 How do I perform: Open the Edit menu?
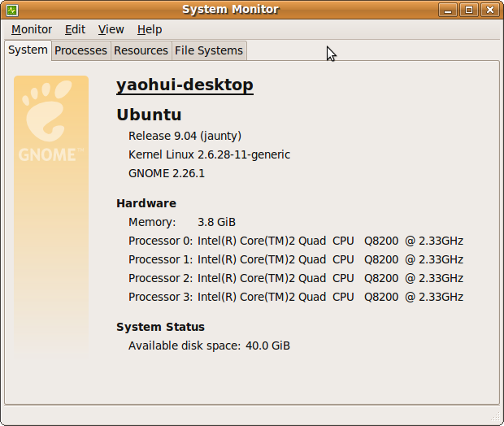[75, 29]
